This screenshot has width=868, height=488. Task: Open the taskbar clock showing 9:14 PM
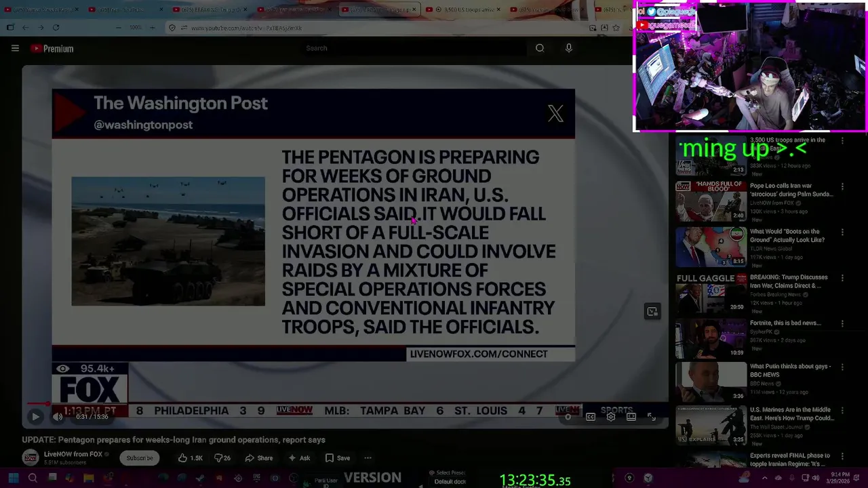coord(837,478)
